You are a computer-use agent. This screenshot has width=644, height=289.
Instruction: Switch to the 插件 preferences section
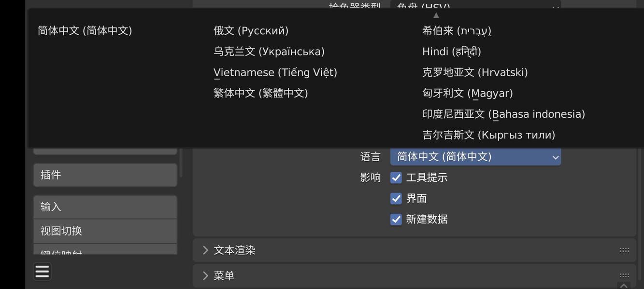tap(105, 174)
